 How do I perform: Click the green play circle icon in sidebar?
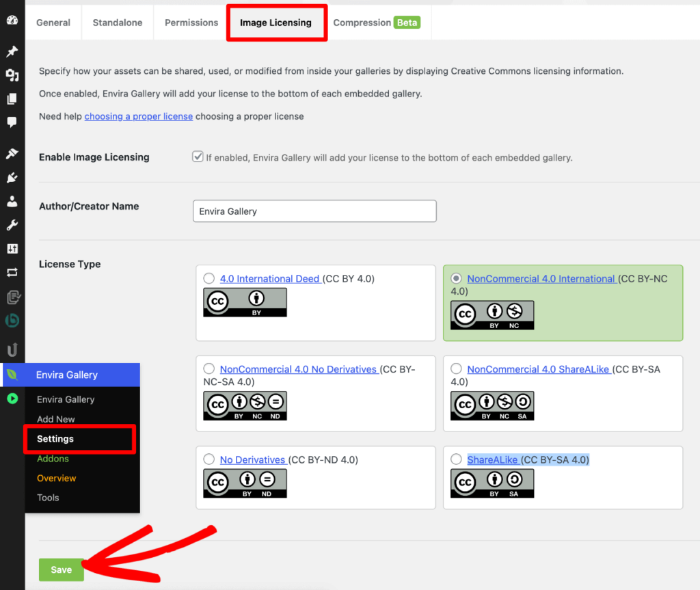(x=12, y=399)
